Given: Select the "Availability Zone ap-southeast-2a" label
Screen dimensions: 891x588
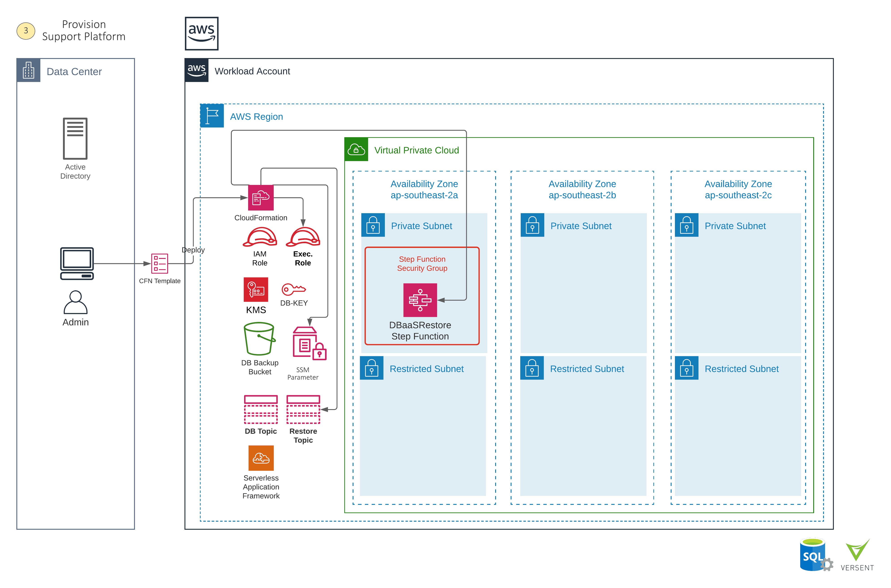Looking at the screenshot, I should (424, 189).
